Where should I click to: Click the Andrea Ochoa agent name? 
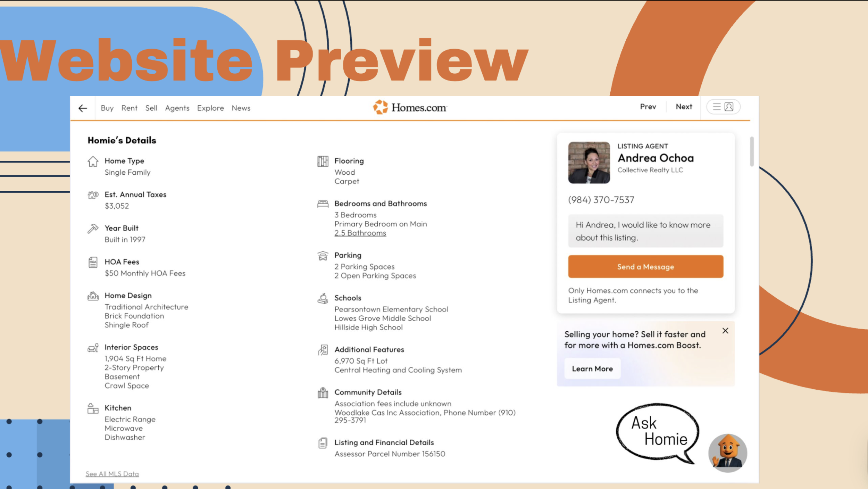656,158
